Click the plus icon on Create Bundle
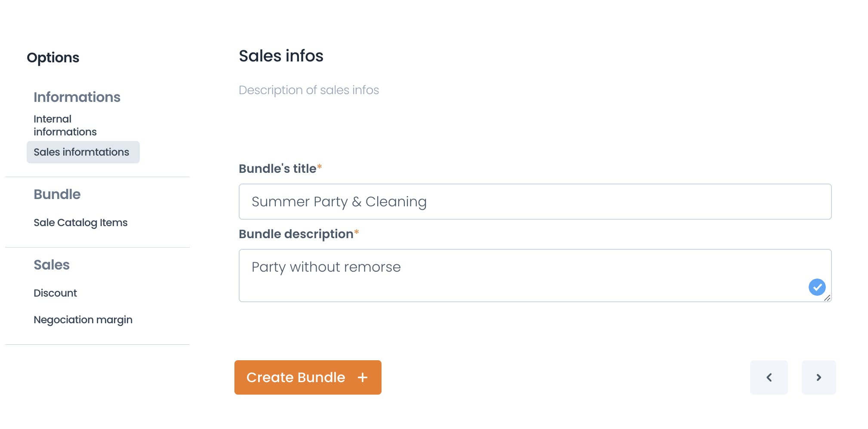Image resolution: width=868 pixels, height=429 pixels. point(363,377)
